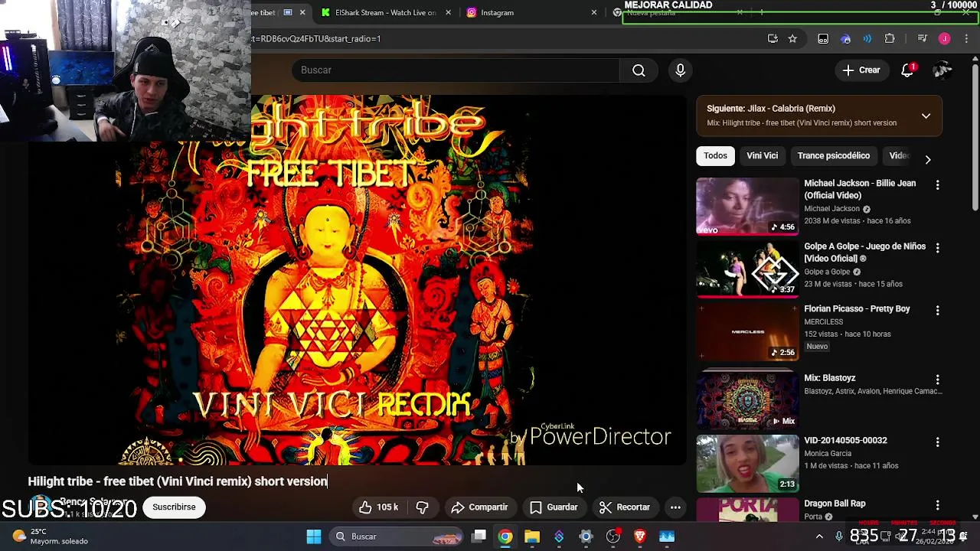The height and width of the screenshot is (551, 980).
Task: Open more actions ellipsis below video
Action: [x=675, y=507]
